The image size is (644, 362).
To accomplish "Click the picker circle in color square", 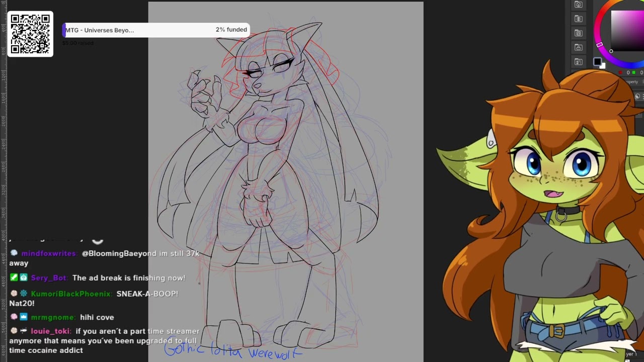I will coord(611,51).
